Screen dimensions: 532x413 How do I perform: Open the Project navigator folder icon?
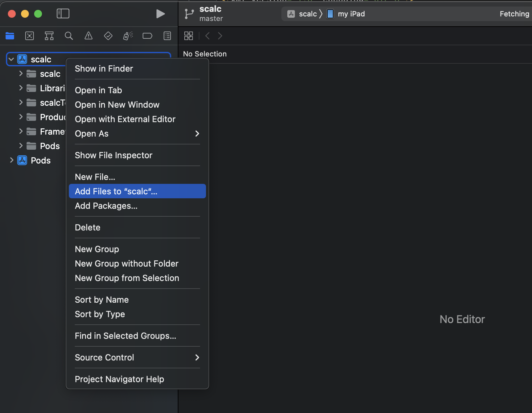(10, 36)
